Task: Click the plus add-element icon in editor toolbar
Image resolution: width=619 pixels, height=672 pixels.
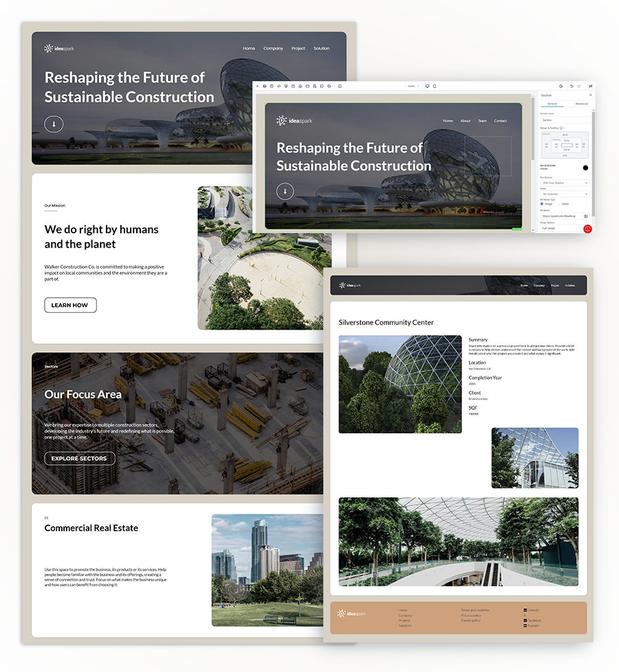Action: pos(257,86)
